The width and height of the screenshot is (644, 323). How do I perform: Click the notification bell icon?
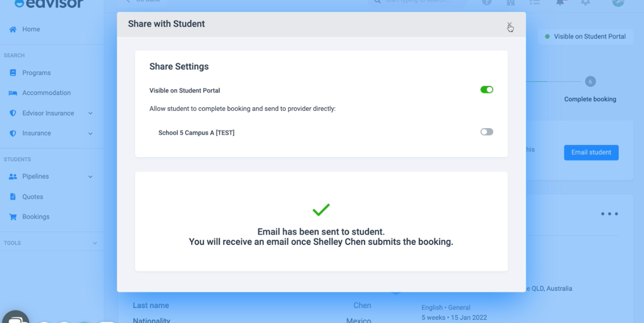560,2
